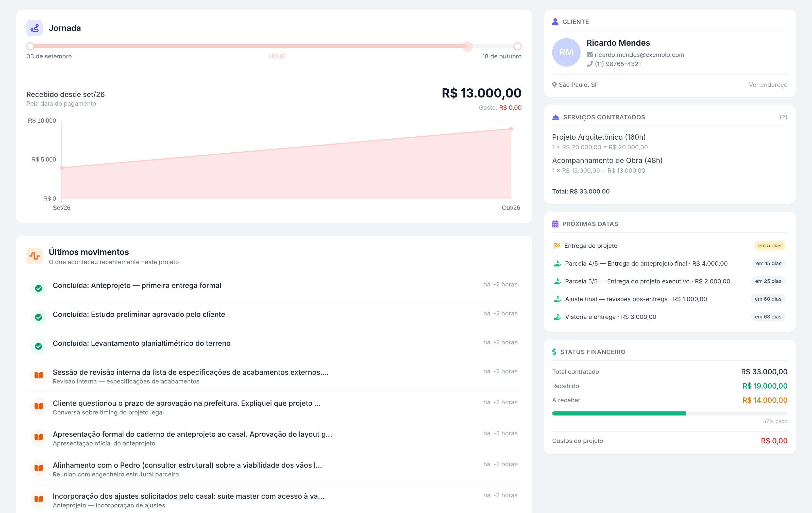This screenshot has height=513, width=812.
Task: Click the 'em 63 dias' badge
Action: click(768, 317)
